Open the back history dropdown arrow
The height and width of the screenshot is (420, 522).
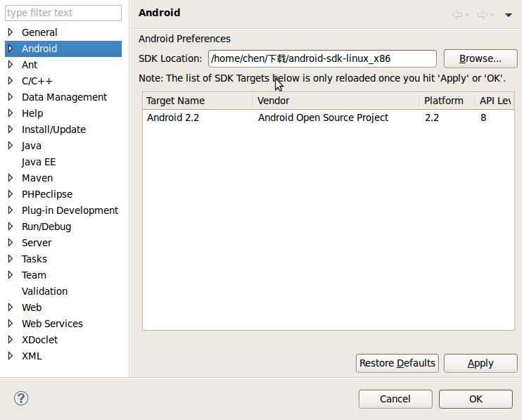pos(467,14)
